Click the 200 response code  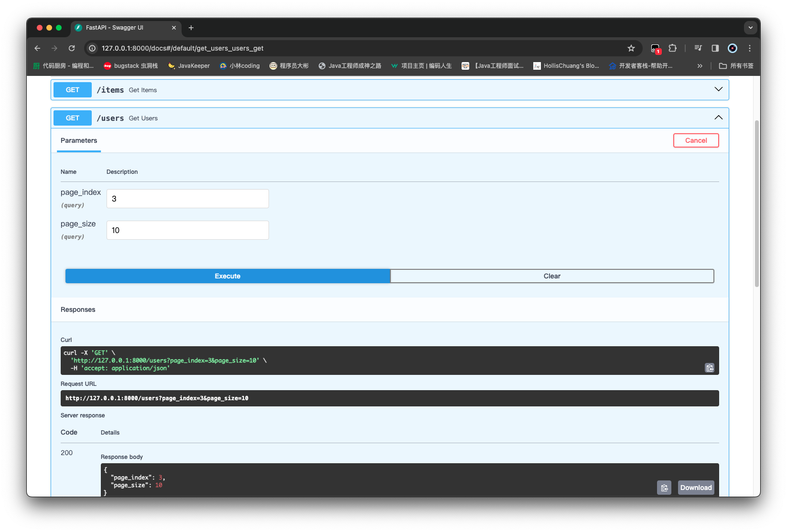(67, 453)
